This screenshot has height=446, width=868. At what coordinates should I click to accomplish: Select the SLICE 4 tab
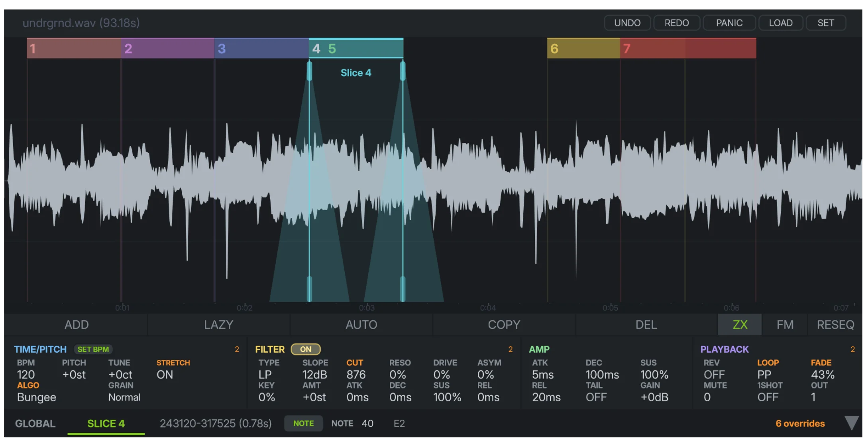pyautogui.click(x=106, y=423)
